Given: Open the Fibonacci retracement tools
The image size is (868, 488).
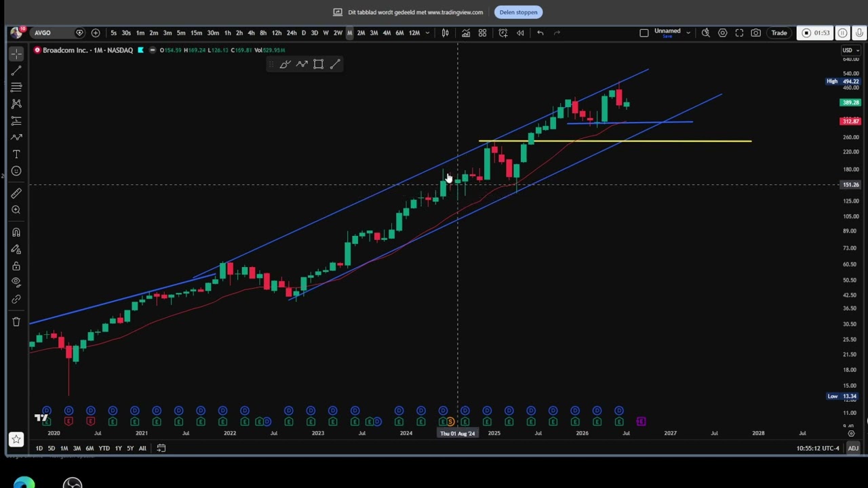Looking at the screenshot, I should pyautogui.click(x=16, y=87).
